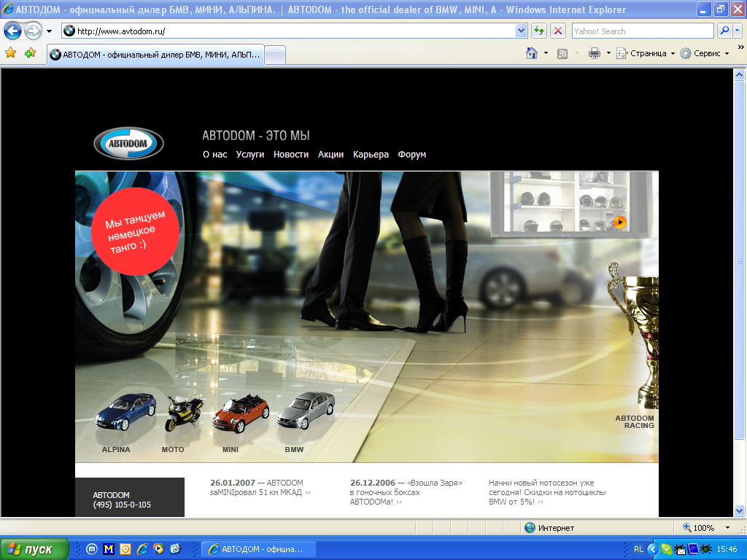This screenshot has height=560, width=747.
Task: Click the green tray icon
Action: point(667,549)
